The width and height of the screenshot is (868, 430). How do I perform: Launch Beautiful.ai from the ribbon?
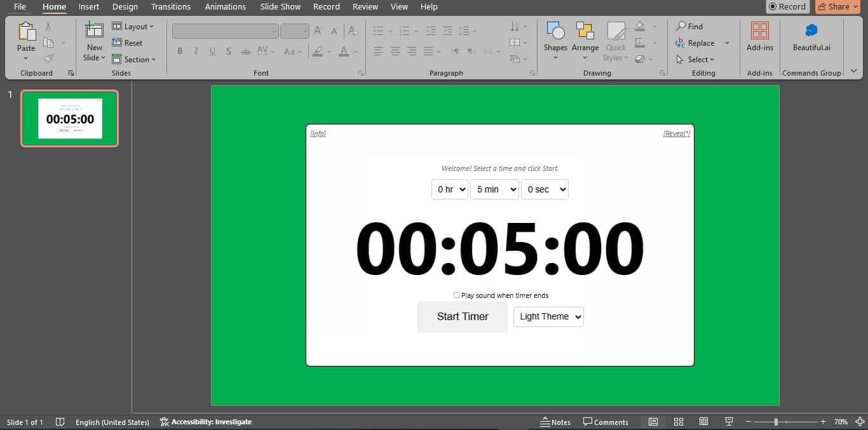811,32
